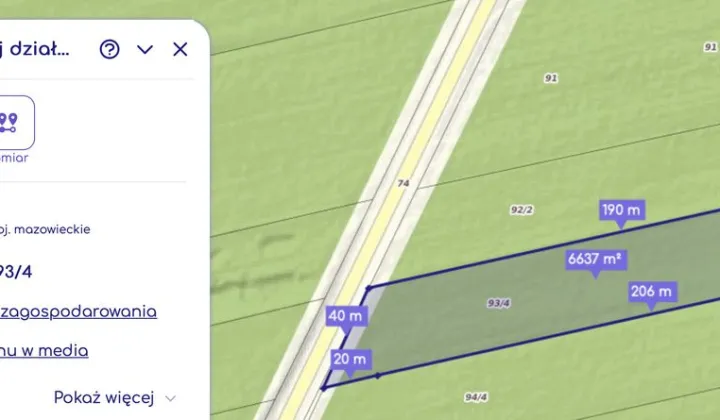Click the highlighted parcel 93/4 label

(x=498, y=303)
